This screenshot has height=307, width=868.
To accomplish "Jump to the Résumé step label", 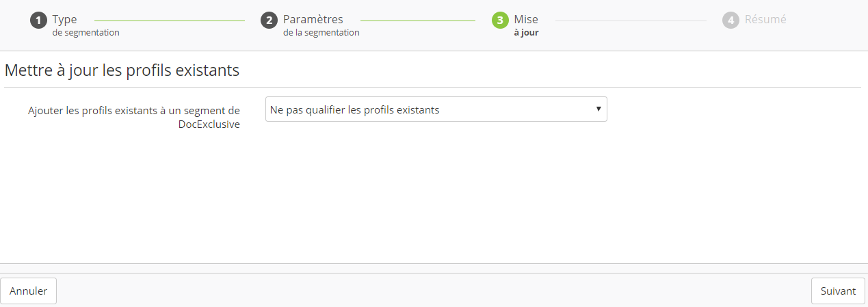I will click(765, 19).
